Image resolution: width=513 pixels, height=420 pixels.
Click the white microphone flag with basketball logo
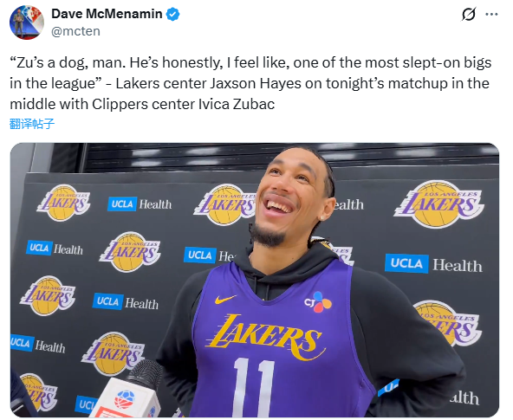(x=127, y=398)
